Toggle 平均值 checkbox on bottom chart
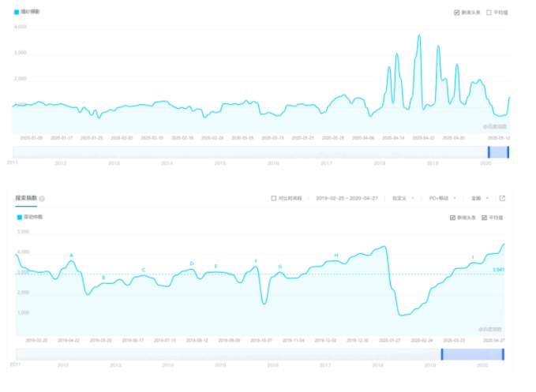Image resolution: width=536 pixels, height=392 pixels. (485, 218)
